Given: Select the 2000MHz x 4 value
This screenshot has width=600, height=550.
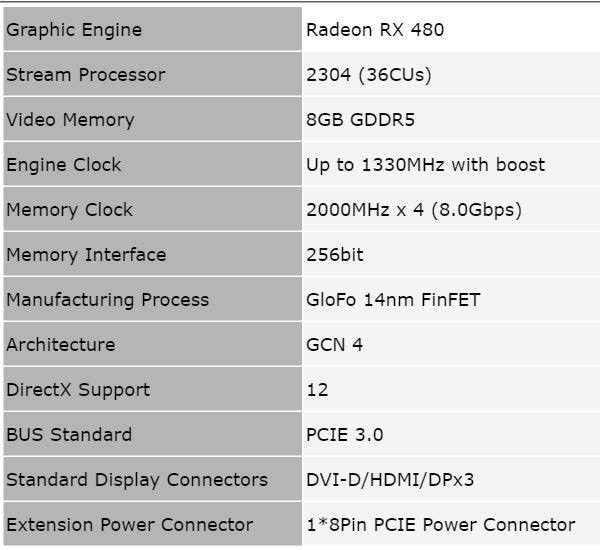Looking at the screenshot, I should pyautogui.click(x=414, y=210).
